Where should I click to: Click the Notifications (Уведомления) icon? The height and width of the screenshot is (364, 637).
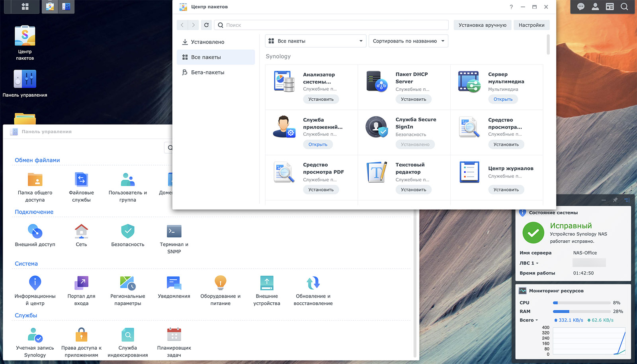(x=174, y=283)
